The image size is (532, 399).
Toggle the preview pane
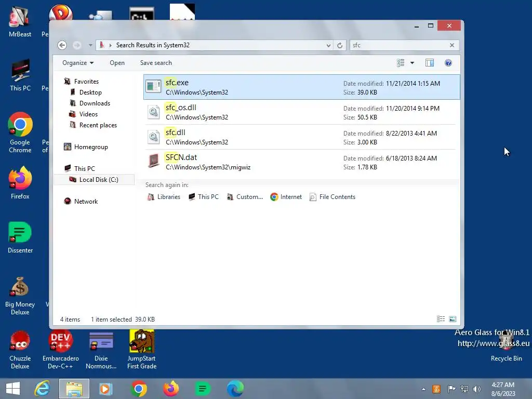430,63
